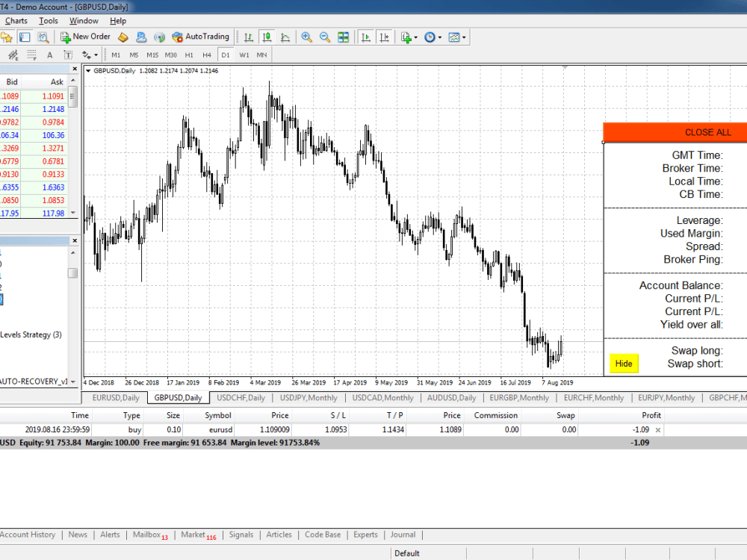747x560 pixels.
Task: Click the MQL5 community cloud icon
Action: point(141,37)
